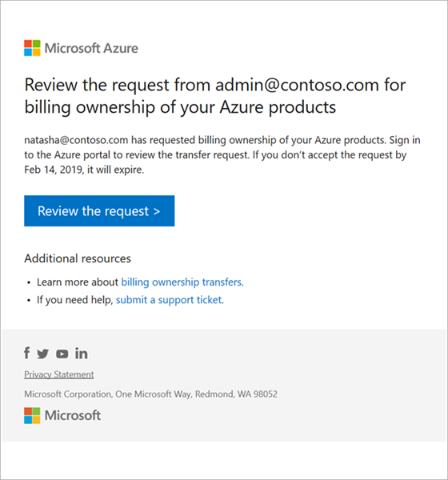This screenshot has width=448, height=480.
Task: Click the footer Microsoft wordmark text
Action: click(73, 415)
